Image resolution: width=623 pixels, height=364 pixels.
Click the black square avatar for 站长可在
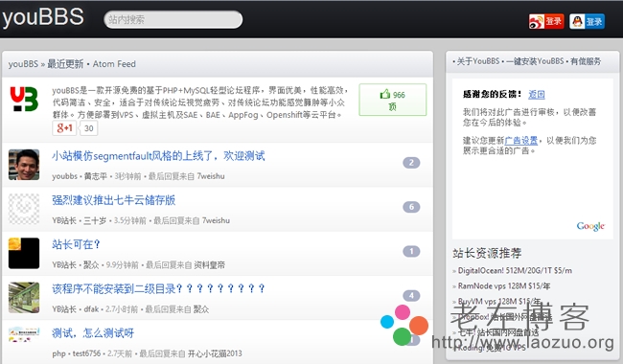point(24,253)
